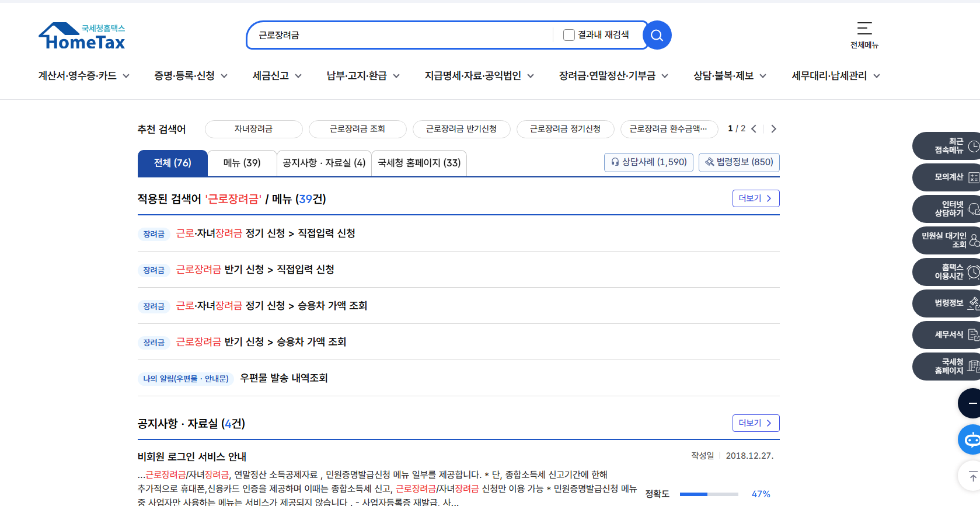Select the 공지사항 · 자료실 (4) tab
This screenshot has height=506, width=980.
point(324,163)
